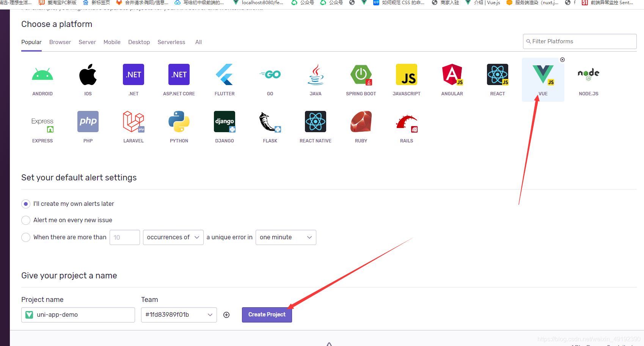
Task: Choose the iOS Apple platform icon
Action: pos(88,74)
